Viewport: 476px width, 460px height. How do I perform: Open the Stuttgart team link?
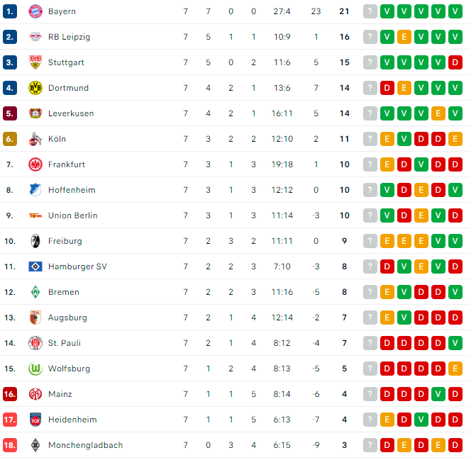click(x=66, y=62)
